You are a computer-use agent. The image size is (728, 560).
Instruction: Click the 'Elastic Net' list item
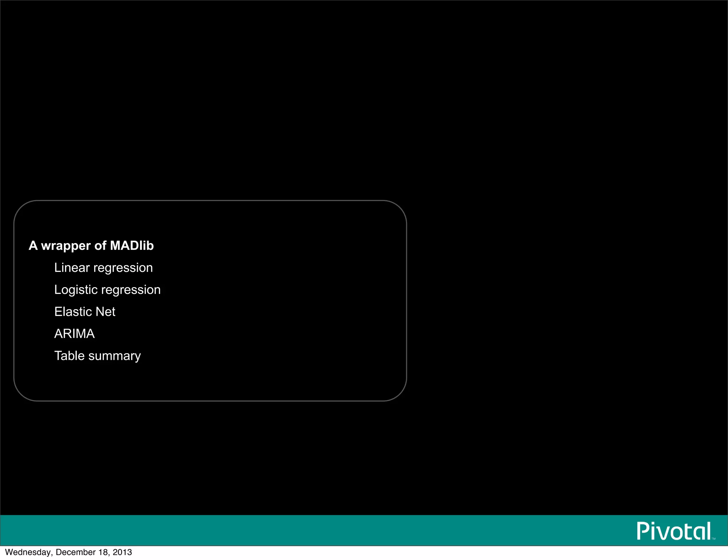(85, 312)
